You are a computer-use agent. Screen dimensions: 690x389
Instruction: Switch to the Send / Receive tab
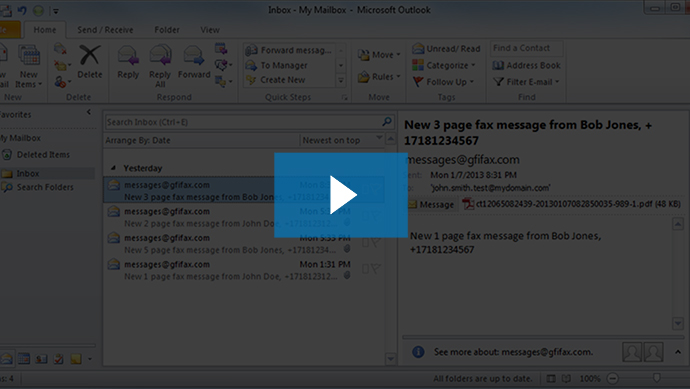pyautogui.click(x=105, y=30)
